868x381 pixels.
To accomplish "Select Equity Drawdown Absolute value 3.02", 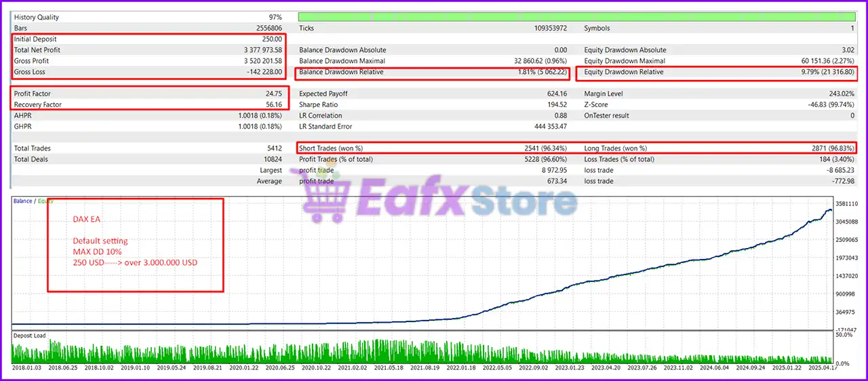I will pos(847,50).
